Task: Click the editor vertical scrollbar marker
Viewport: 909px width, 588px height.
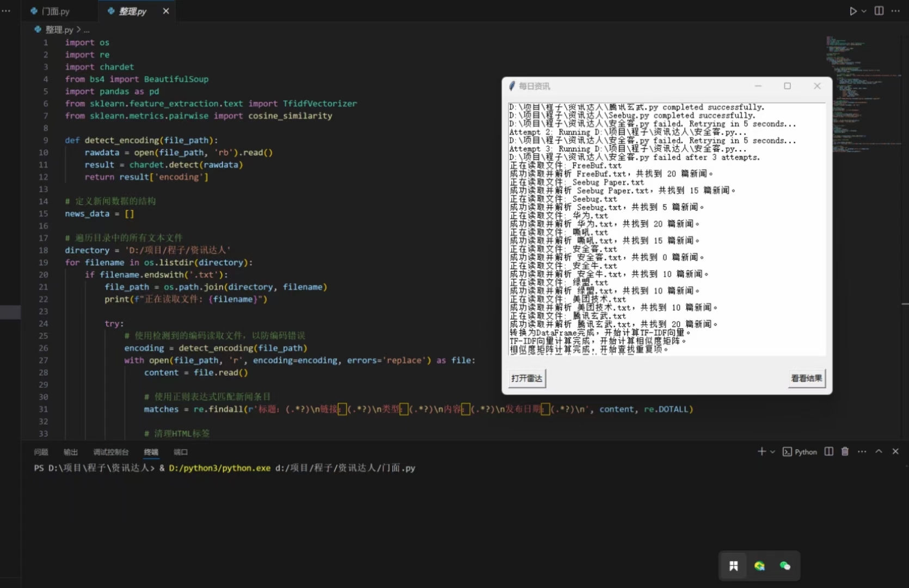Action: [x=905, y=303]
